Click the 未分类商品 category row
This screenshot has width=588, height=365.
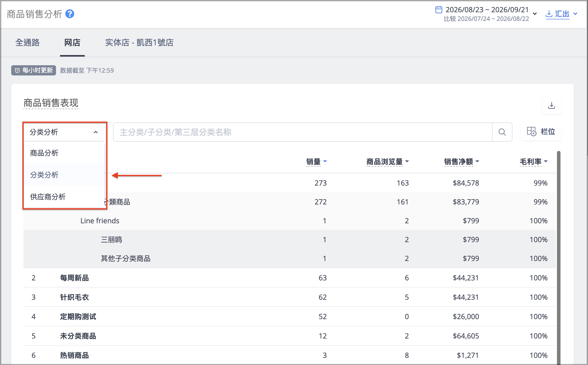click(290, 336)
